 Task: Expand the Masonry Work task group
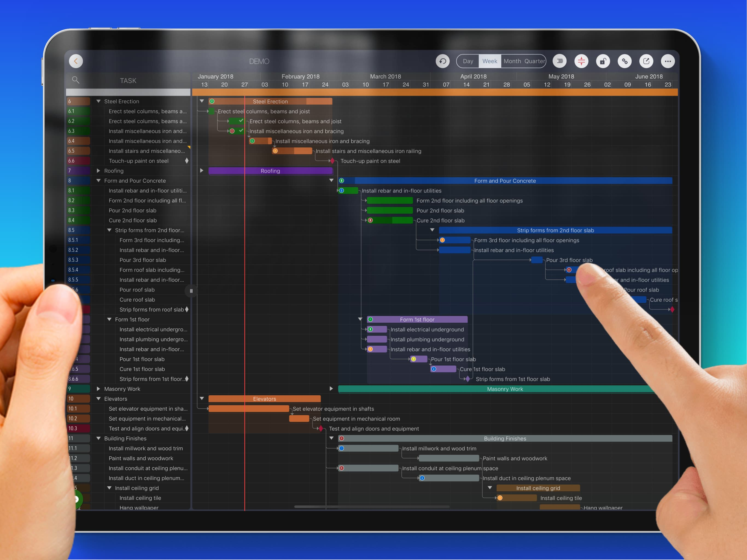98,389
